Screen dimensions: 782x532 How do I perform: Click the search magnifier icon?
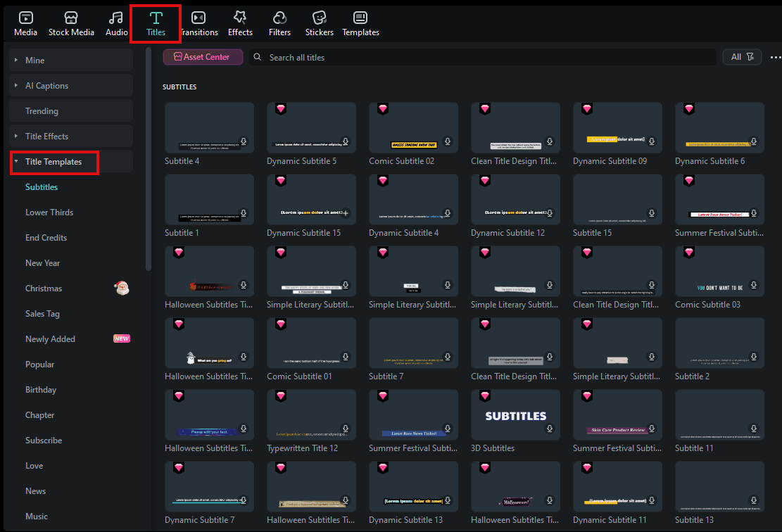click(258, 57)
